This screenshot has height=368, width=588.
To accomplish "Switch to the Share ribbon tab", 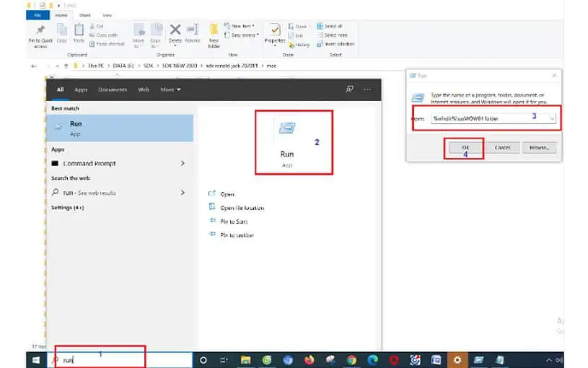I will [84, 15].
